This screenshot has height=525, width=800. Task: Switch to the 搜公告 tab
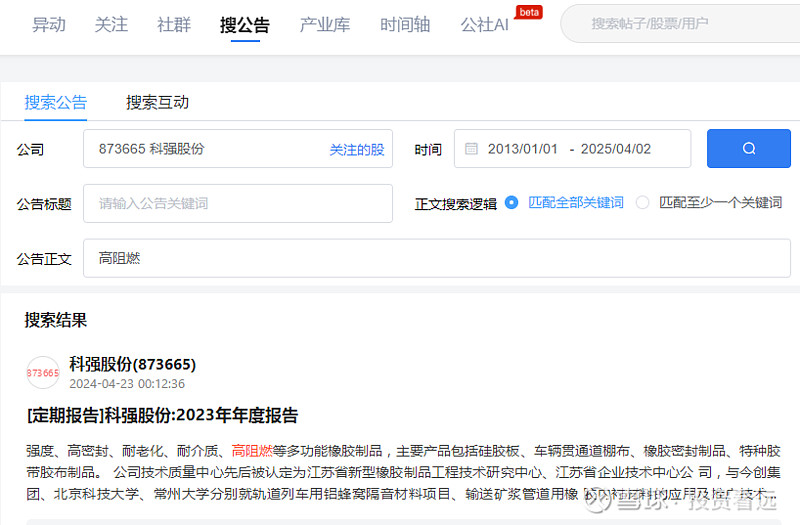245,24
